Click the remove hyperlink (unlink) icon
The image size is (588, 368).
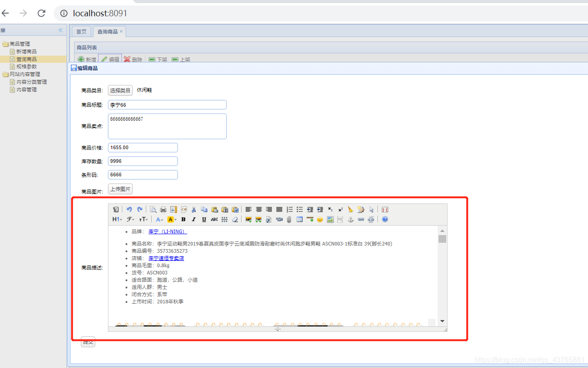point(371,219)
